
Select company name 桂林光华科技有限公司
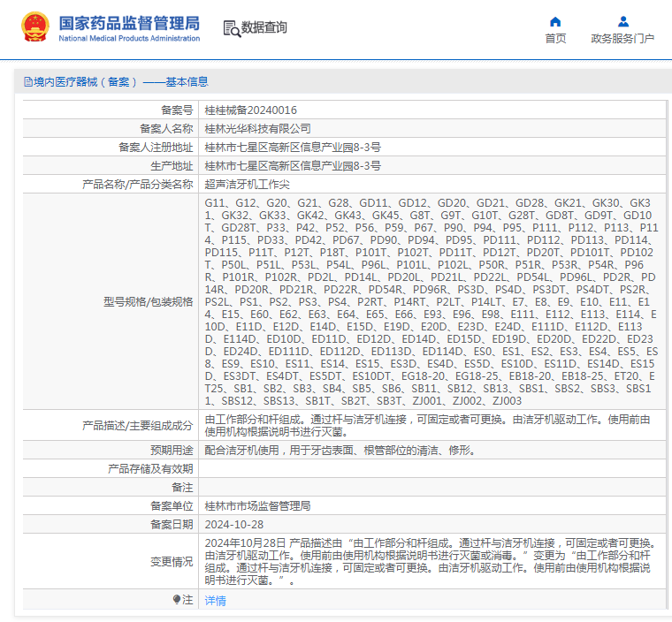click(257, 128)
